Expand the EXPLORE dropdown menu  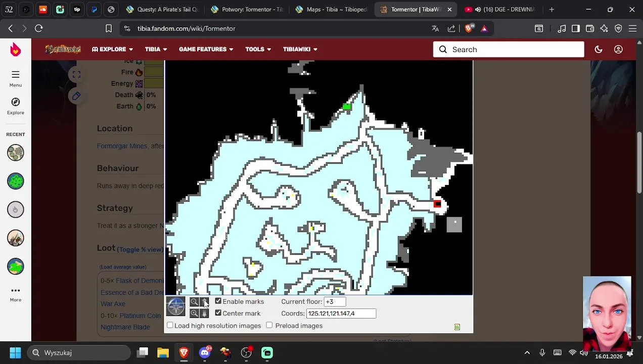point(112,50)
